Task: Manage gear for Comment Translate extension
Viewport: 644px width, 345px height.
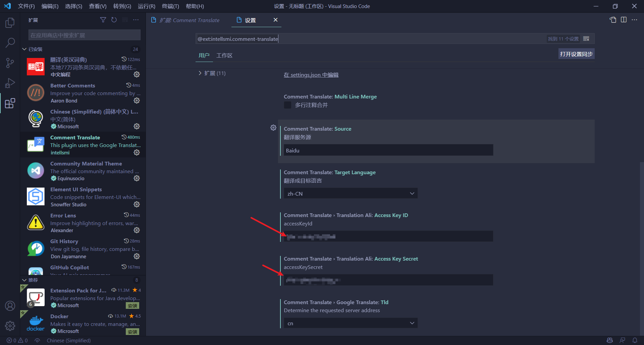Action: 137,152
